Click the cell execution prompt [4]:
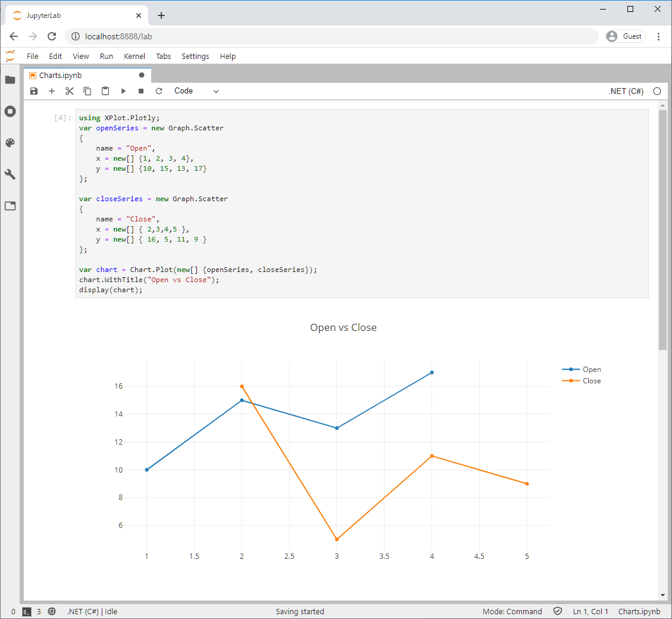672x619 pixels. pyautogui.click(x=62, y=118)
